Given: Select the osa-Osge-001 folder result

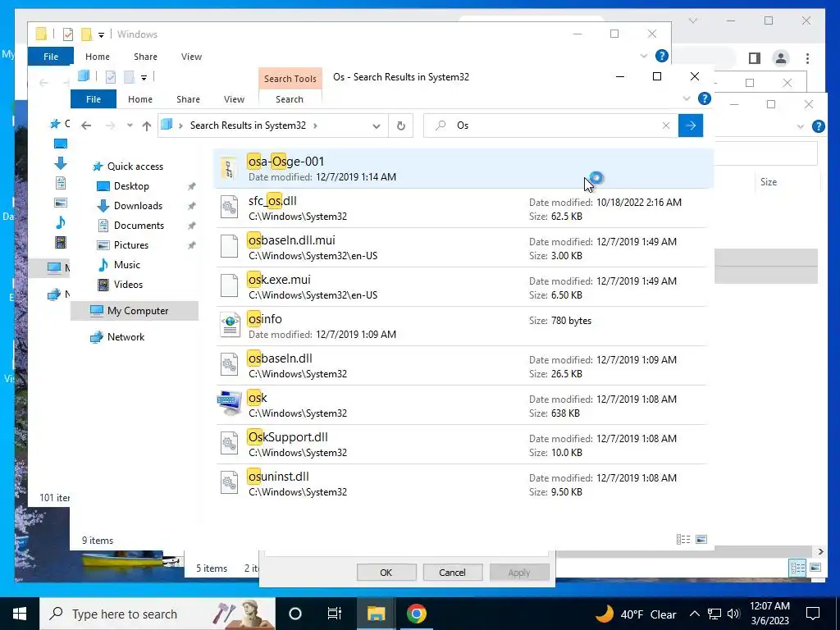Looking at the screenshot, I should pos(463,168).
